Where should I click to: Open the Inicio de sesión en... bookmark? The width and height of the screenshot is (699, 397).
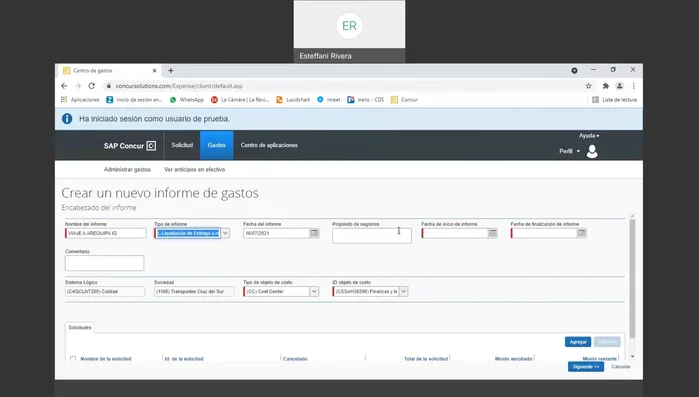point(134,100)
